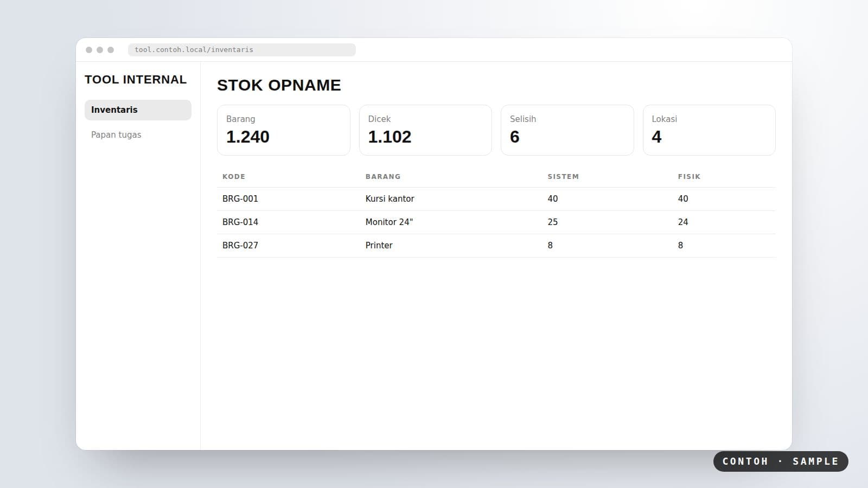The width and height of the screenshot is (868, 488).
Task: Click the BARANG column header
Action: [x=383, y=177]
